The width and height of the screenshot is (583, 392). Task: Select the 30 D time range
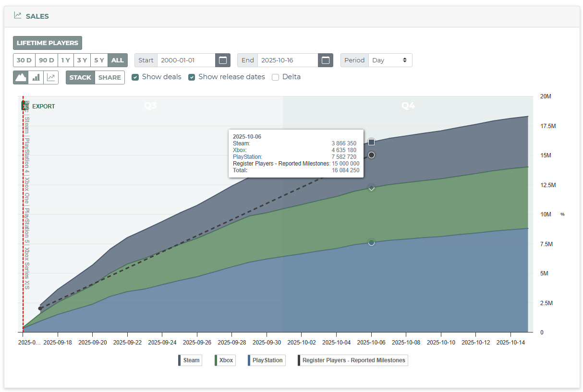[24, 60]
